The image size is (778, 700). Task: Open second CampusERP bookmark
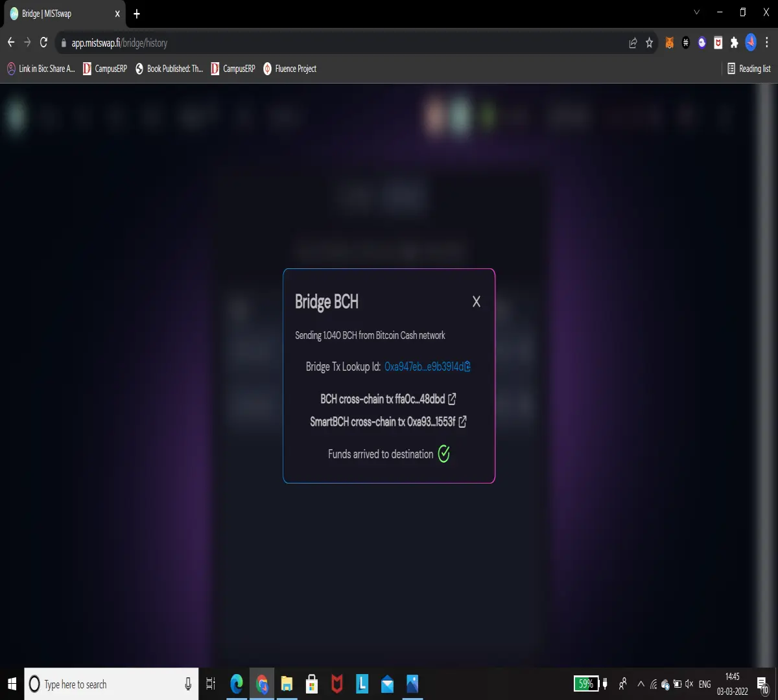coord(233,69)
